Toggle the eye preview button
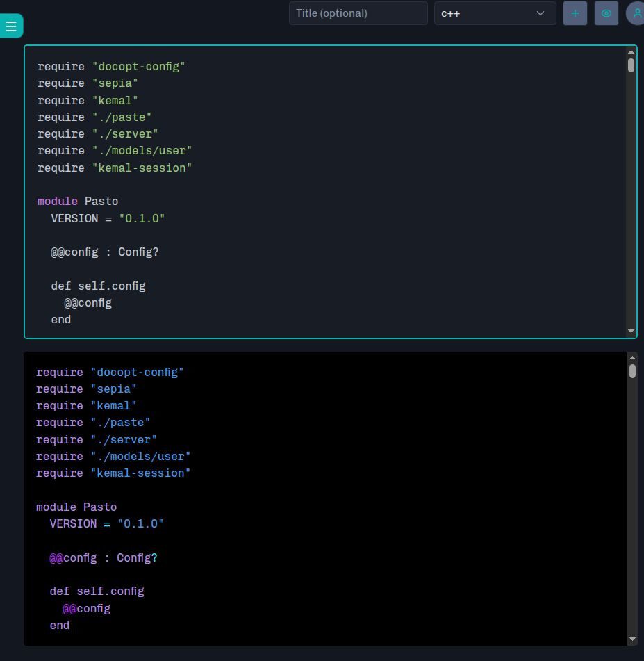The image size is (644, 661). 606,13
